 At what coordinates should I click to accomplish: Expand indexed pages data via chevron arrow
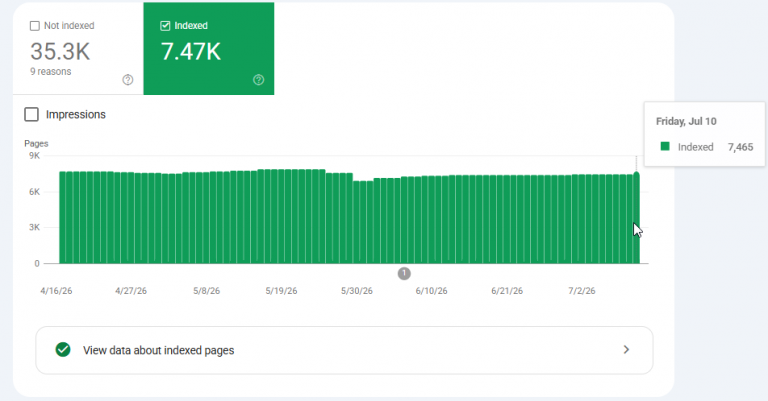626,350
